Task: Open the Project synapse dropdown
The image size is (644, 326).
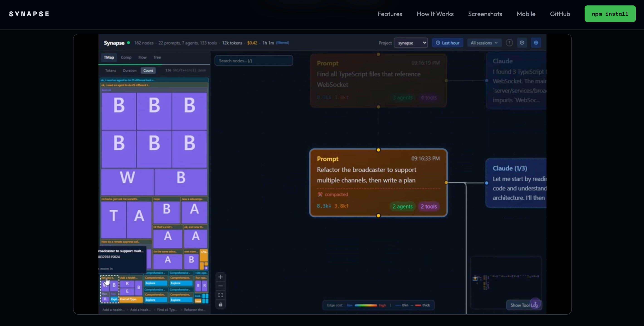Action: click(411, 43)
